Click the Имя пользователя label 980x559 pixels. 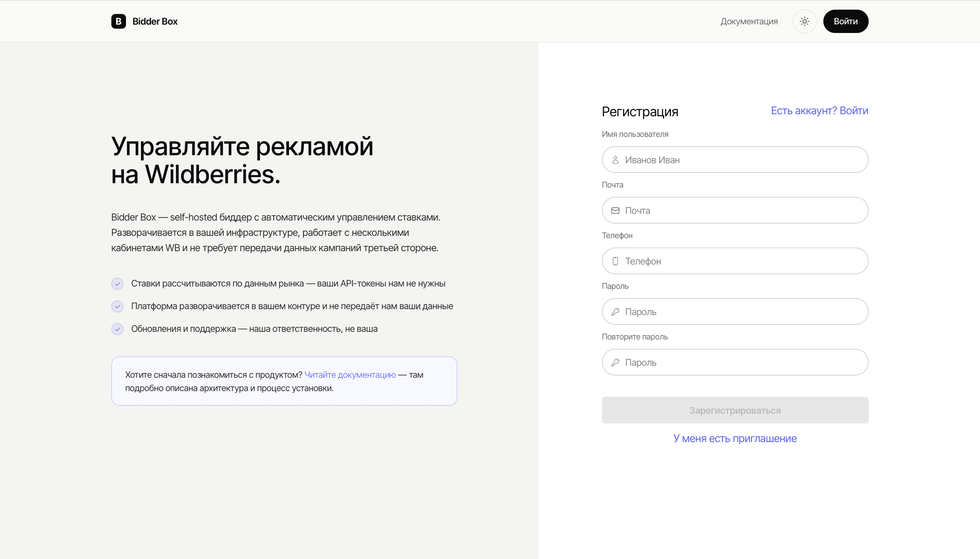(x=635, y=134)
